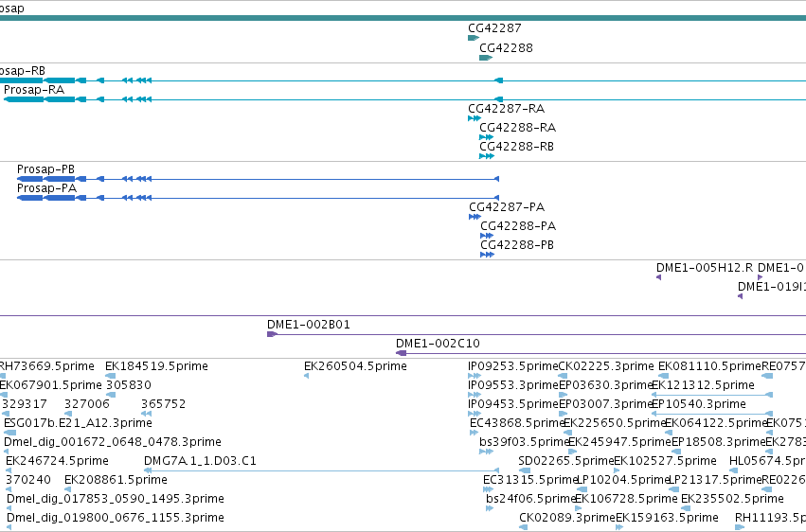This screenshot has width=806, height=532.
Task: Click the CG42287 gene label
Action: (494, 28)
